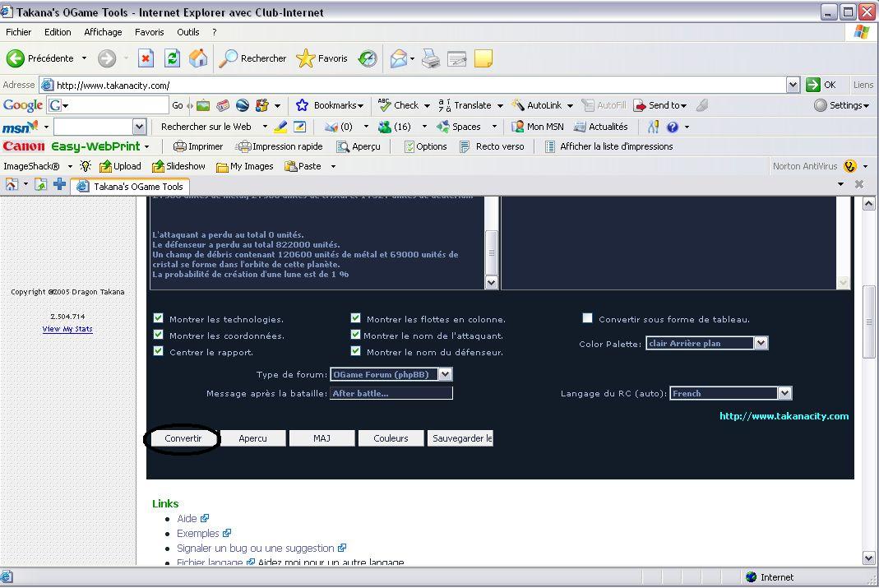The height and width of the screenshot is (588, 879).
Task: Open the Affichage menu
Action: pyautogui.click(x=103, y=32)
